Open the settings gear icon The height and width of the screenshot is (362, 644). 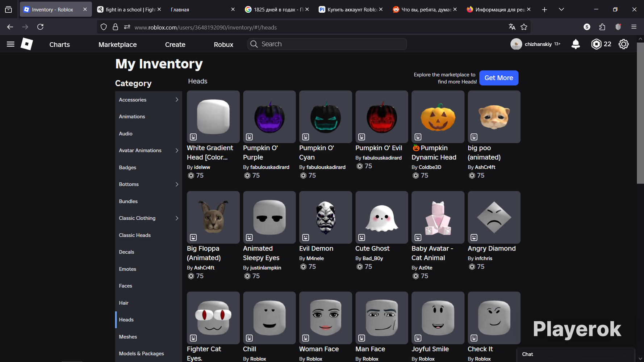click(x=623, y=44)
